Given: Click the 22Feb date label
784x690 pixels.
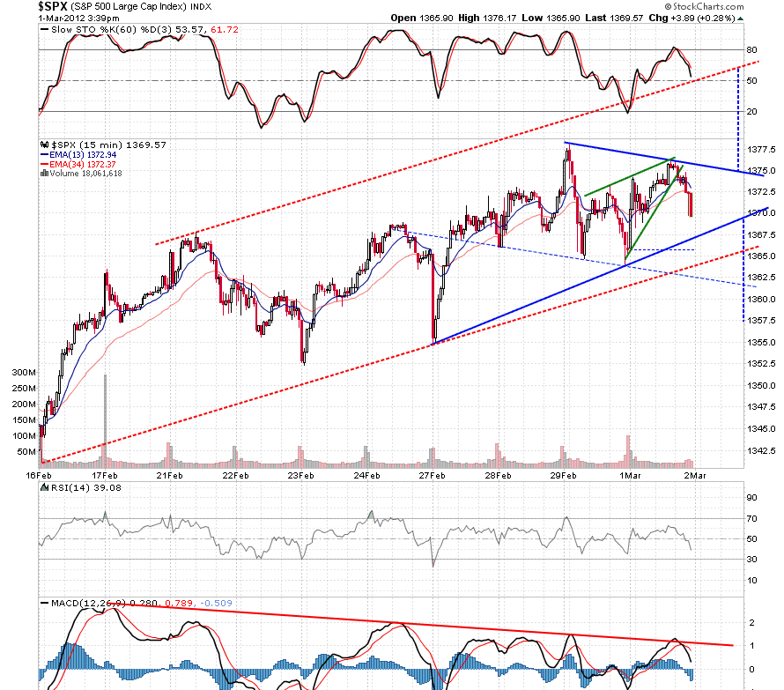Looking at the screenshot, I should 235,475.
